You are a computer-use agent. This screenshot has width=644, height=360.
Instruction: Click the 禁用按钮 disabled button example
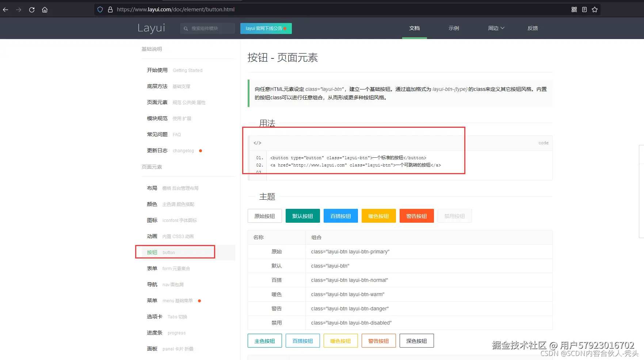(x=454, y=216)
